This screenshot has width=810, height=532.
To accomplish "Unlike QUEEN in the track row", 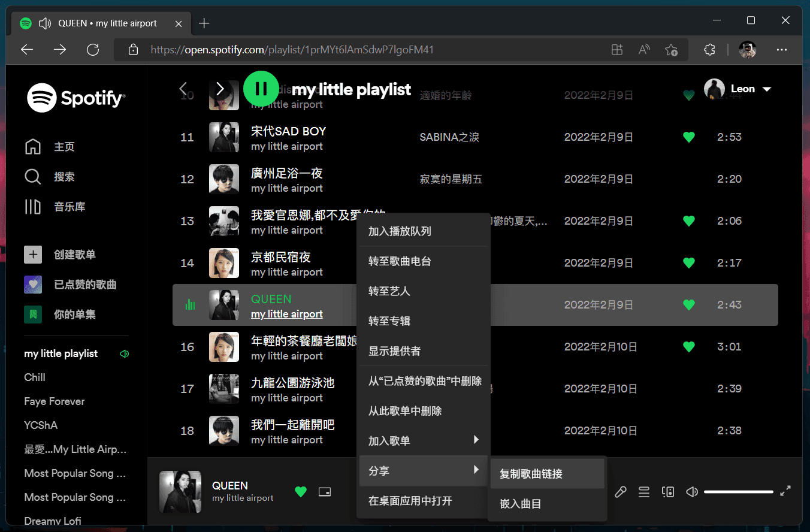I will pyautogui.click(x=689, y=305).
